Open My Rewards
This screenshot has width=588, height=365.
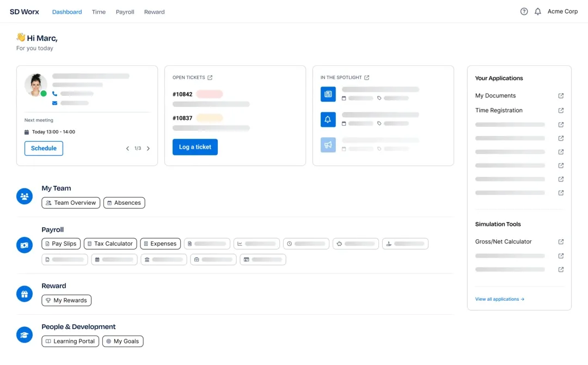click(x=66, y=301)
